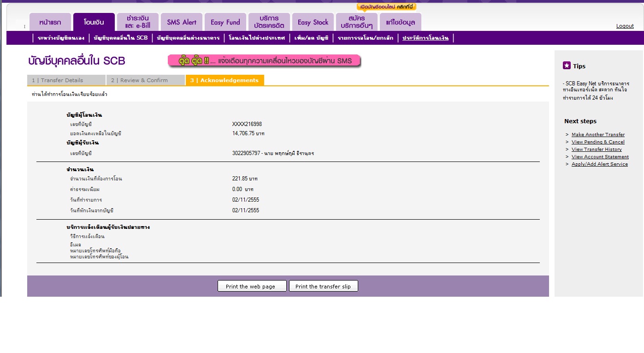
Task: Click step 2 Review & Confirm tab
Action: tap(145, 80)
